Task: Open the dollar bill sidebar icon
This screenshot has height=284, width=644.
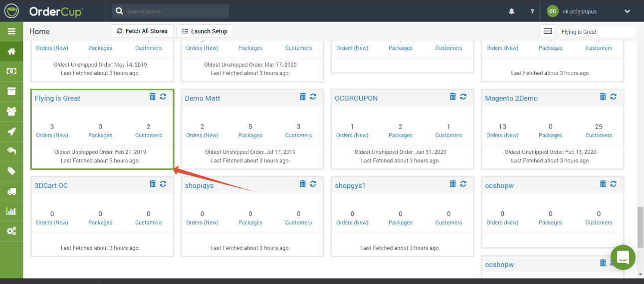Action: click(11, 71)
